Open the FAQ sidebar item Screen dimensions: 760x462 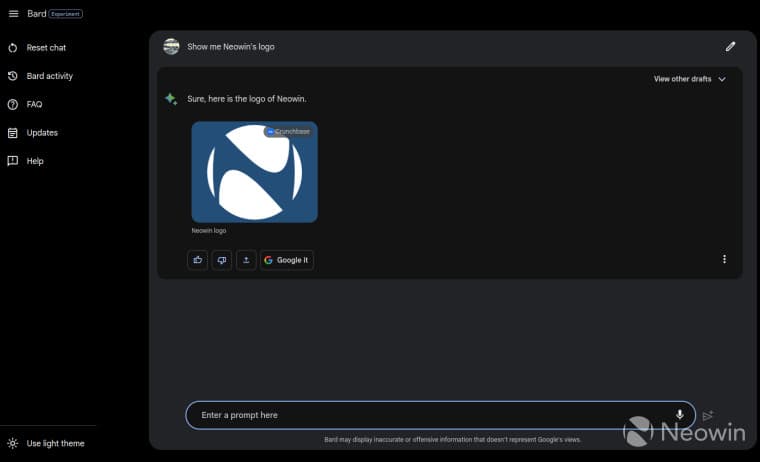pos(34,104)
